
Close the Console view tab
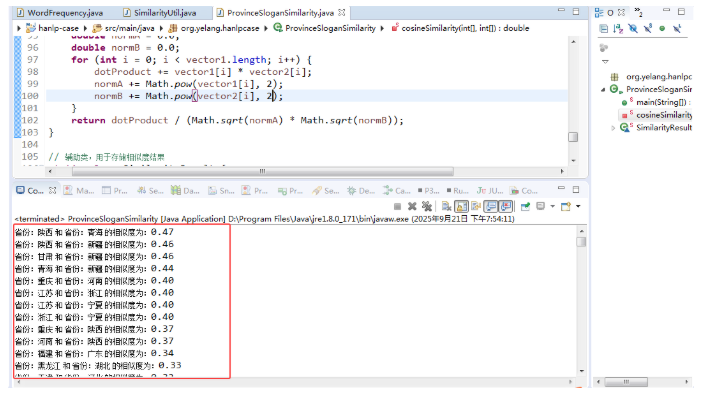click(53, 190)
